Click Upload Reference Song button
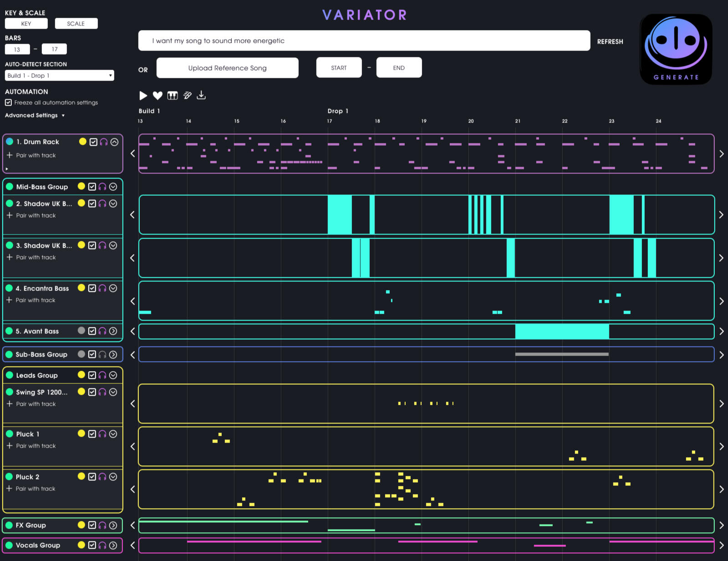728x561 pixels. click(x=227, y=68)
